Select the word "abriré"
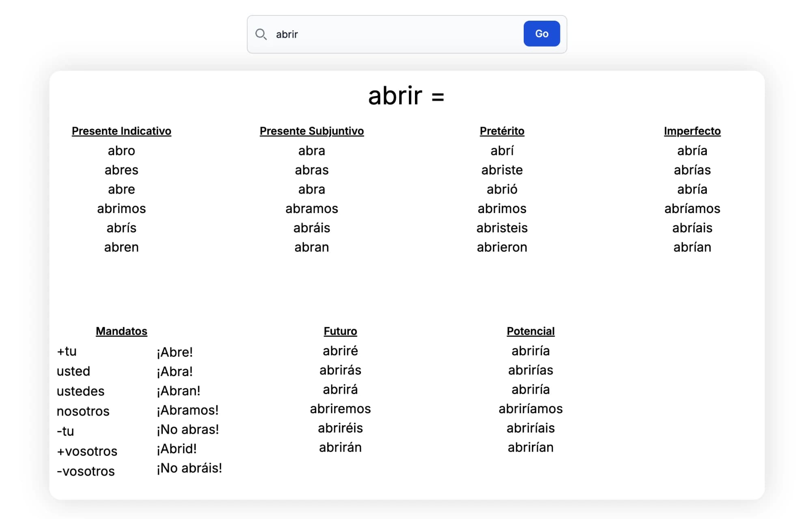Screen dimensions: 812x519 click(x=340, y=351)
